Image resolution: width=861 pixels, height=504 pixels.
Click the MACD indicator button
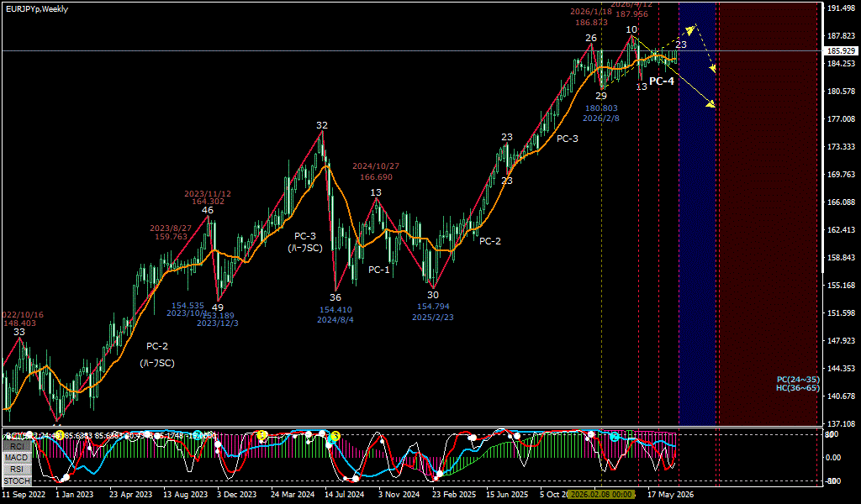click(17, 458)
